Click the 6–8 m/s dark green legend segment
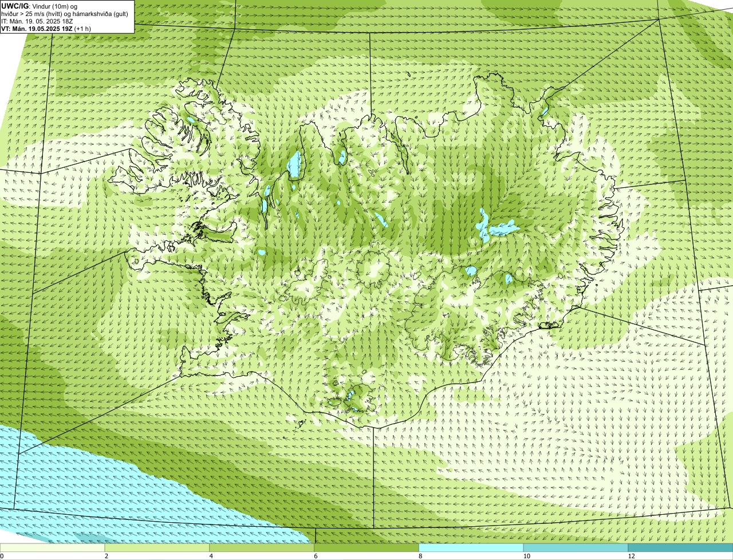The width and height of the screenshot is (733, 560). (x=367, y=548)
